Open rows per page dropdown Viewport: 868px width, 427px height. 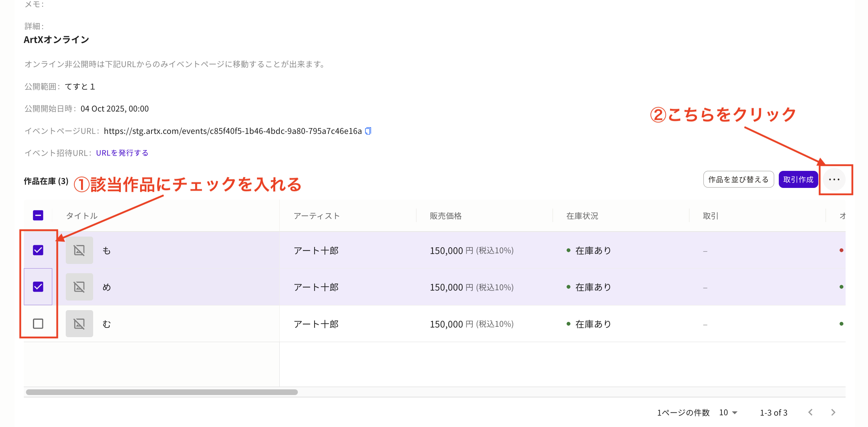click(728, 412)
